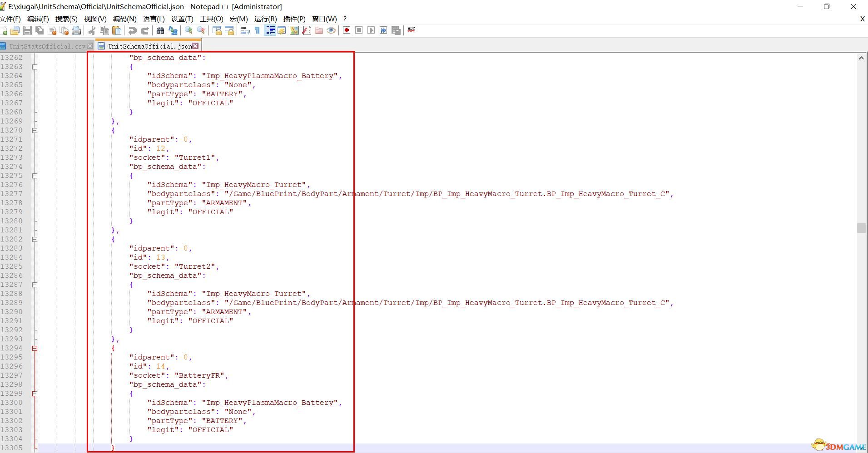Open the 编码(N) encoding menu
This screenshot has width=868, height=453.
(x=124, y=19)
